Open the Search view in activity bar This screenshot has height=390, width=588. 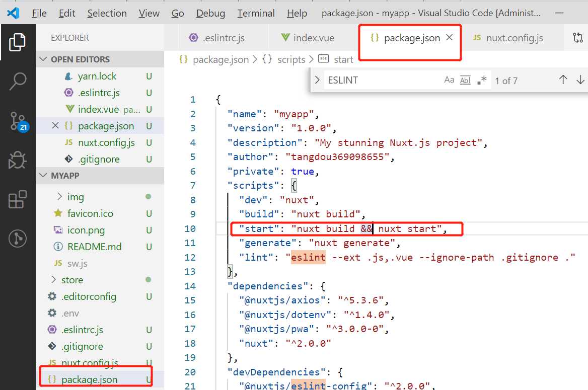[x=17, y=82]
